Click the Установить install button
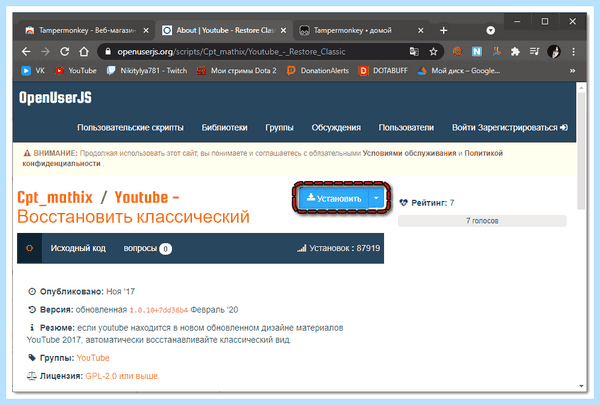This screenshot has width=600, height=405. 334,198
